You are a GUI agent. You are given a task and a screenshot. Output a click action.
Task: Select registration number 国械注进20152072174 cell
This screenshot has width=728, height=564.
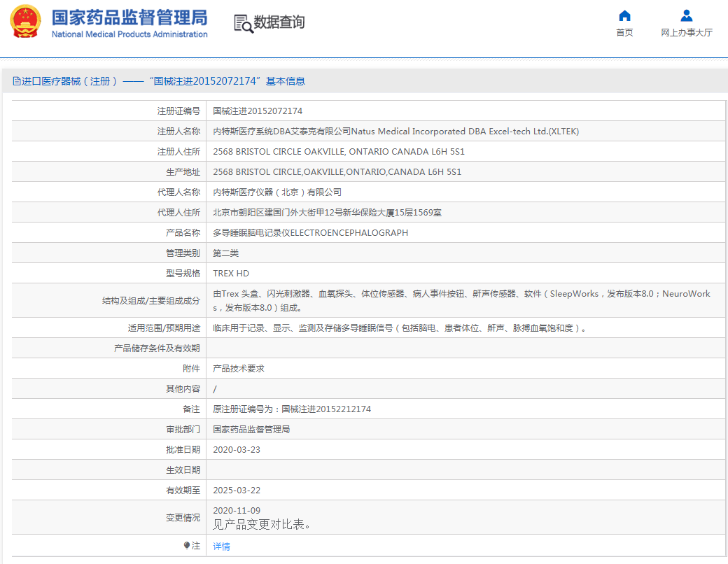click(x=260, y=111)
